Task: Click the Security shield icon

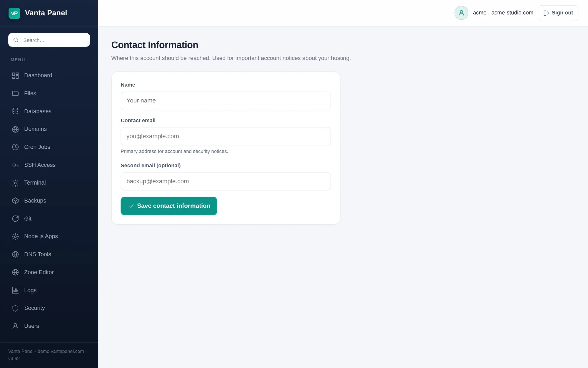Action: [x=15, y=308]
